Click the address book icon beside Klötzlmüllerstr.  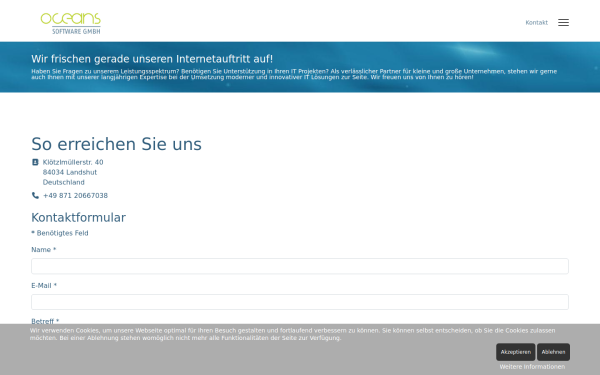(x=35, y=162)
